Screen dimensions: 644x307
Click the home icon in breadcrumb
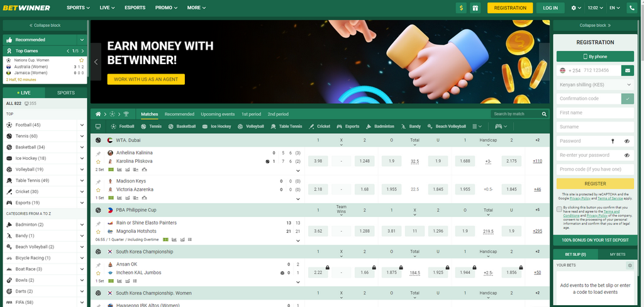point(98,114)
